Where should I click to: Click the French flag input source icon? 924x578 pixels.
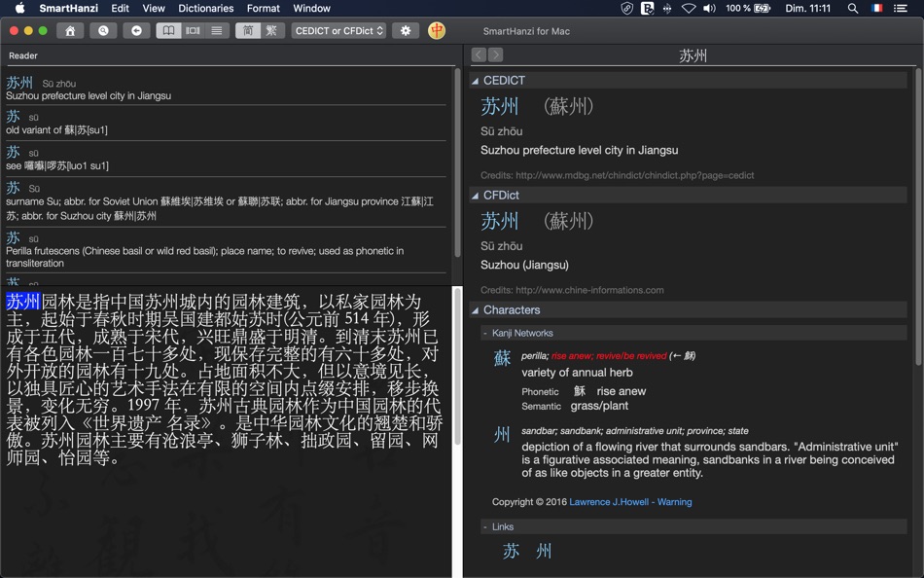click(x=877, y=8)
